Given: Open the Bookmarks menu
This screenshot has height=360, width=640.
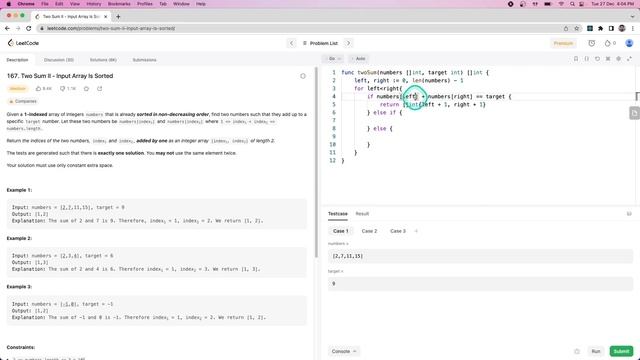Looking at the screenshot, I should pyautogui.click(x=119, y=4).
